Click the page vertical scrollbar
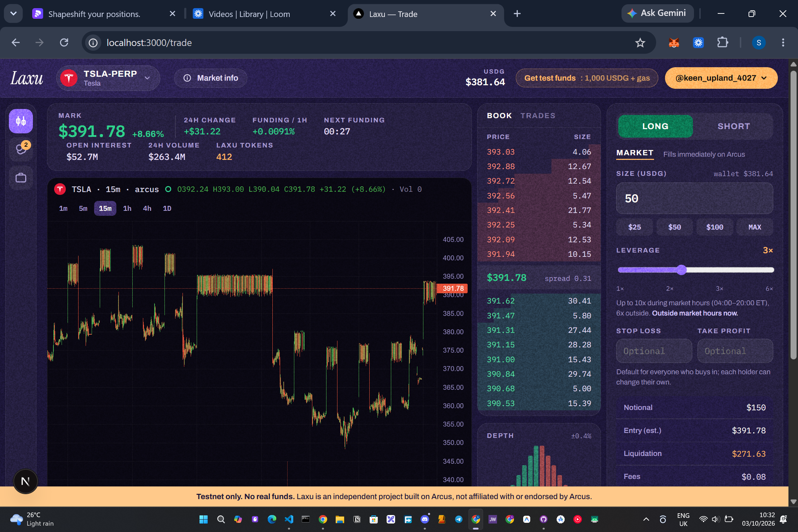 click(793, 215)
